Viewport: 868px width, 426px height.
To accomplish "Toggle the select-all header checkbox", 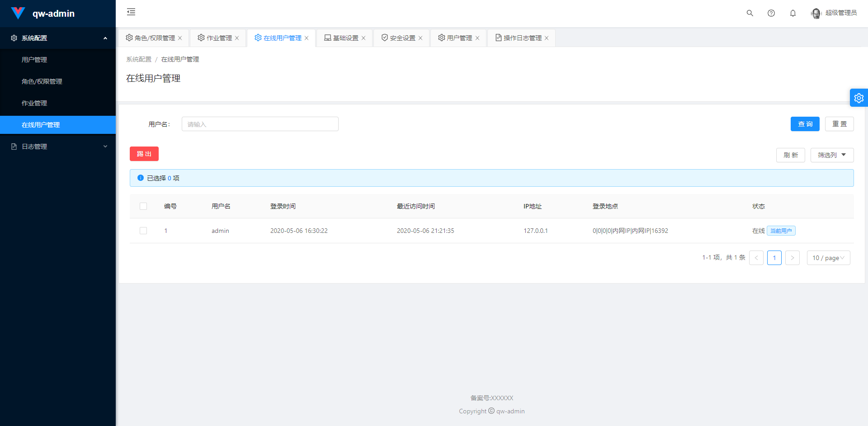I will pos(143,206).
